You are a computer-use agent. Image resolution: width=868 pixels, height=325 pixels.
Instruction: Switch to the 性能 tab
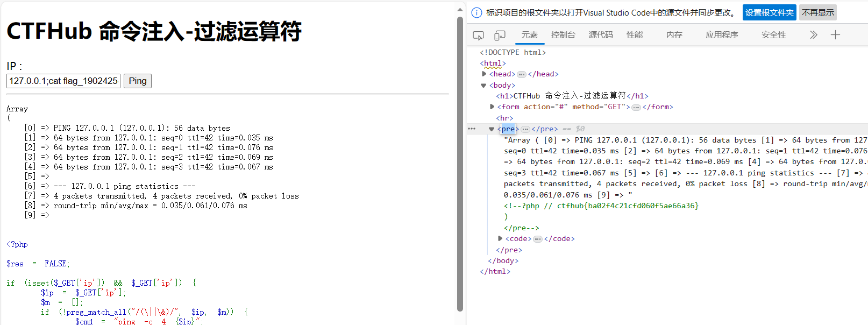tap(635, 35)
